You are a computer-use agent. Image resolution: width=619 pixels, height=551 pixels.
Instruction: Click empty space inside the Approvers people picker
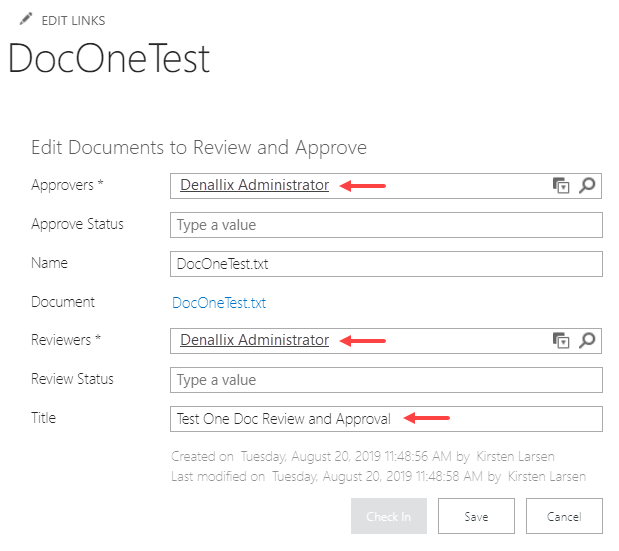(x=470, y=185)
